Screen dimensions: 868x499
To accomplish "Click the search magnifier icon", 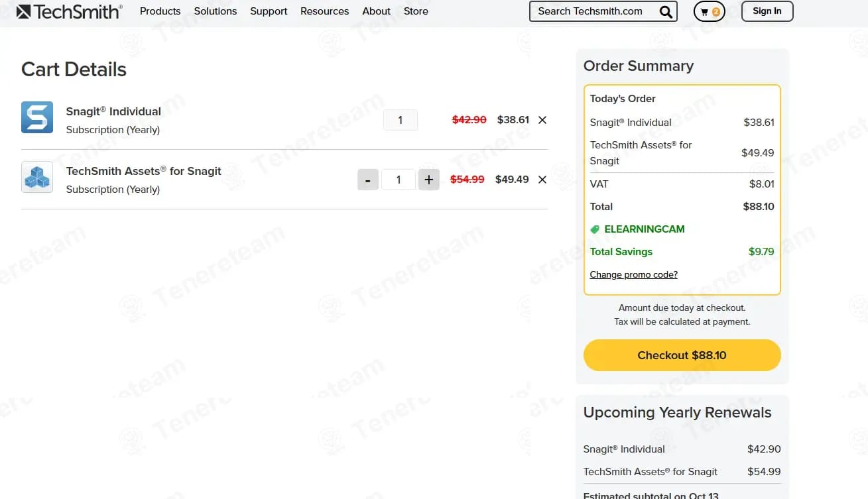I will pyautogui.click(x=666, y=12).
